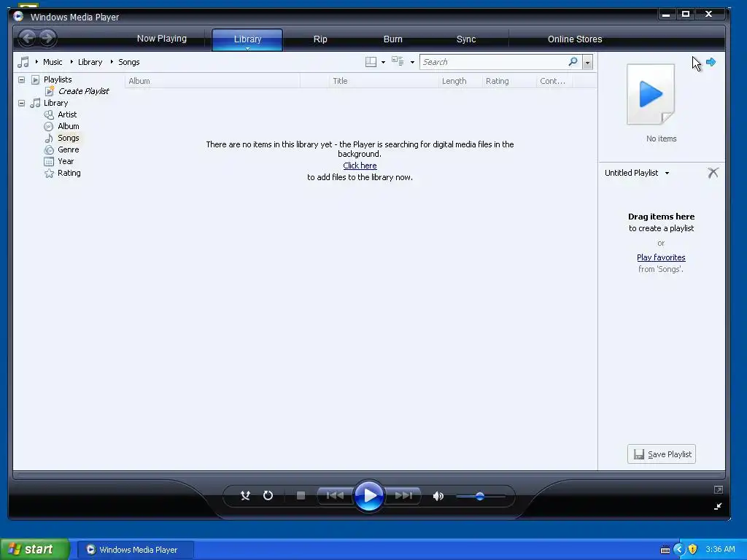Switch to compact mode icon

coord(718,506)
